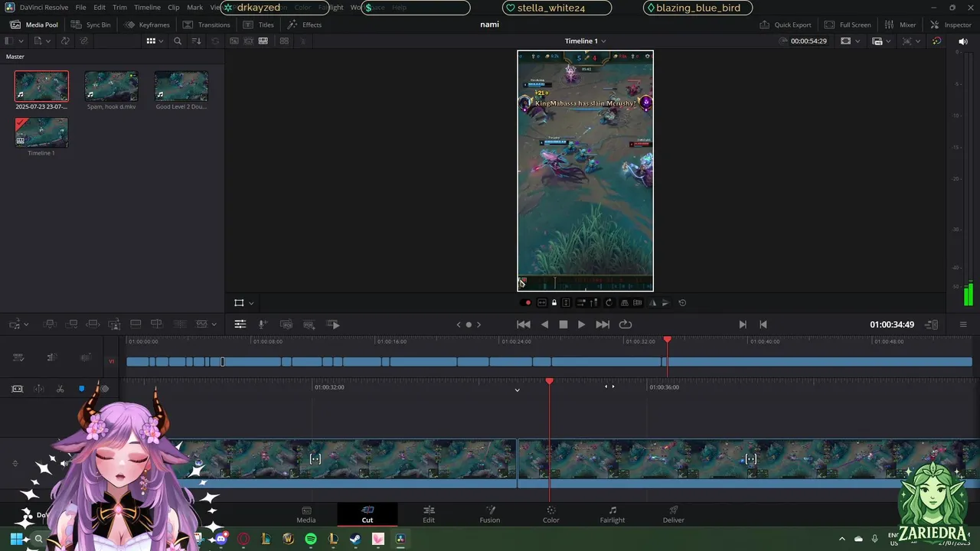Show the Keyframes panel

pos(147,24)
